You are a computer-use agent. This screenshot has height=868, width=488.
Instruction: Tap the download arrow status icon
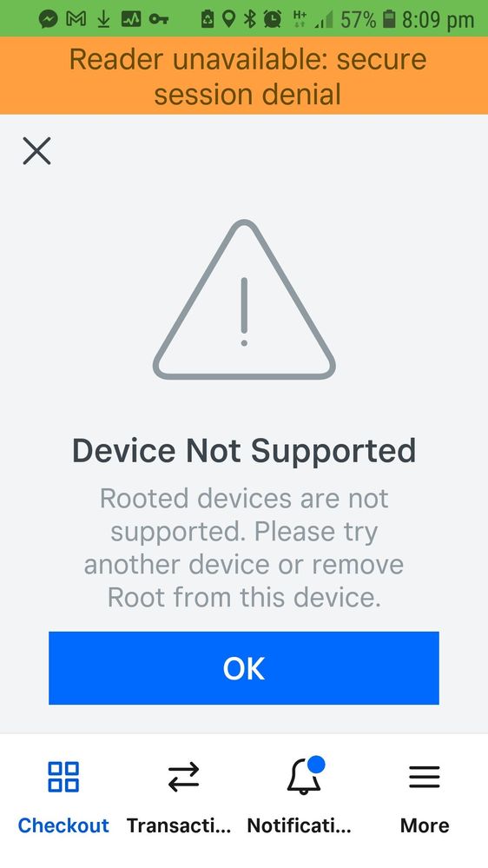point(103,20)
